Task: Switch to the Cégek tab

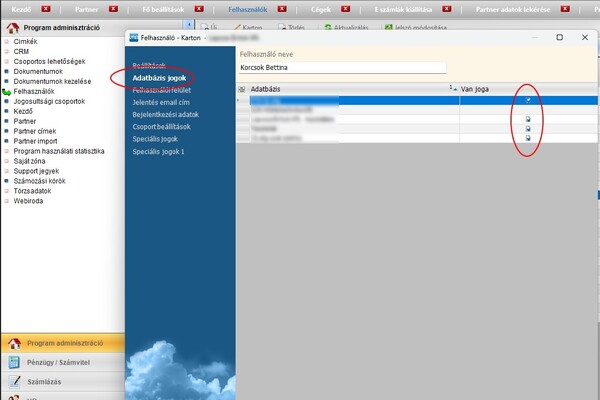Action: point(321,9)
